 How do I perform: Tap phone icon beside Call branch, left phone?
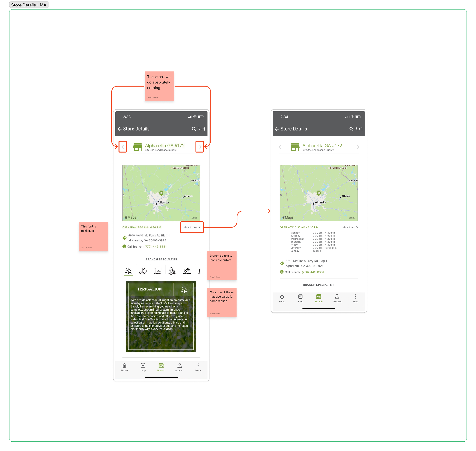(x=124, y=246)
